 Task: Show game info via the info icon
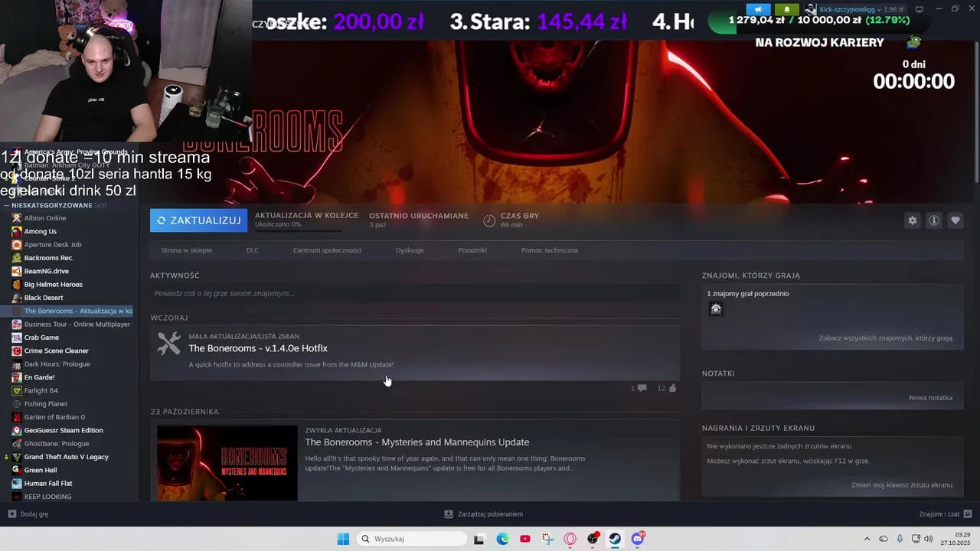[934, 220]
